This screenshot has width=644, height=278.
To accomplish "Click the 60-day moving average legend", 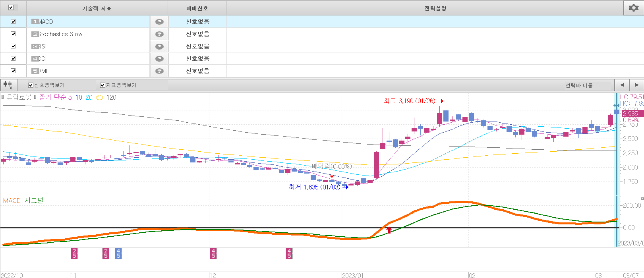I will pyautogui.click(x=99, y=97).
